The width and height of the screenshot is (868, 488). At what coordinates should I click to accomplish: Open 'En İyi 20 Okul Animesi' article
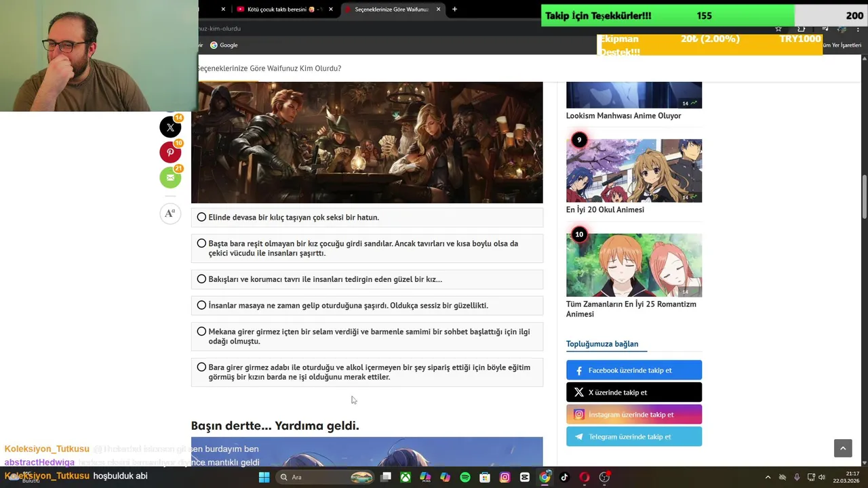(605, 210)
